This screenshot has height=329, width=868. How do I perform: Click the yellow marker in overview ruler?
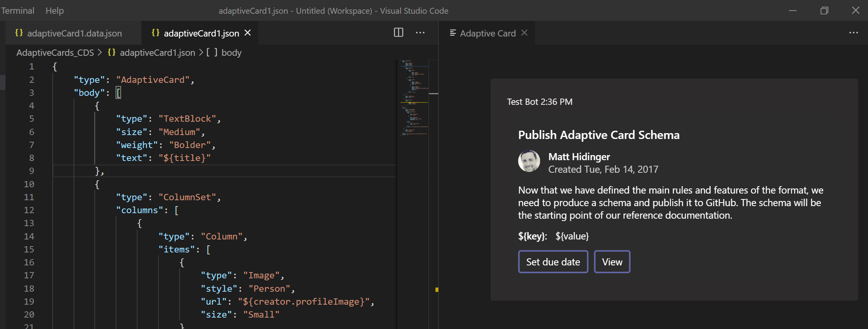[x=436, y=290]
